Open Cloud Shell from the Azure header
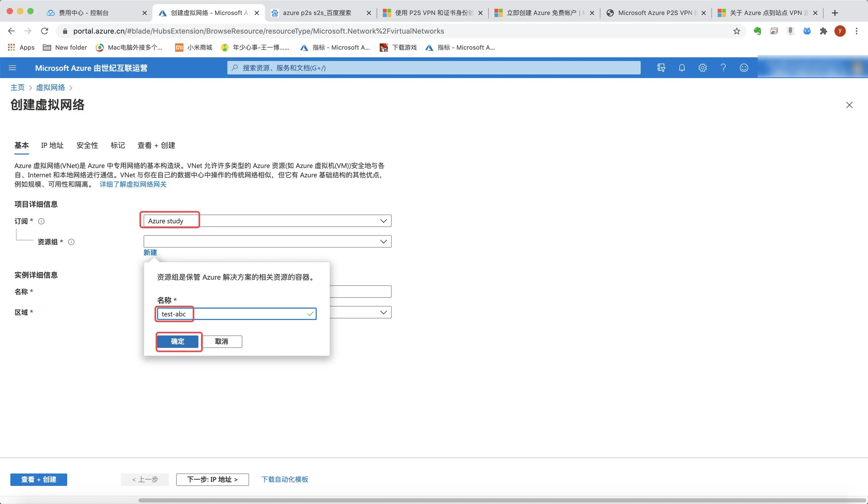 coord(661,68)
